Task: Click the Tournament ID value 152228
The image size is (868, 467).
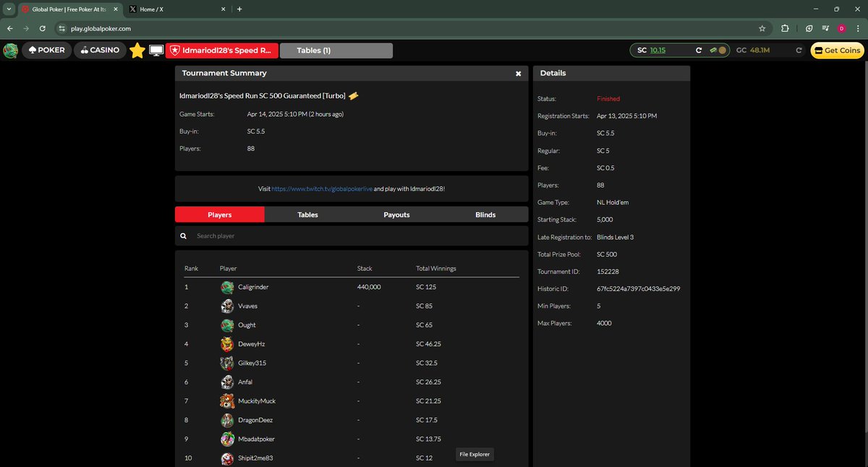Action: click(x=608, y=272)
